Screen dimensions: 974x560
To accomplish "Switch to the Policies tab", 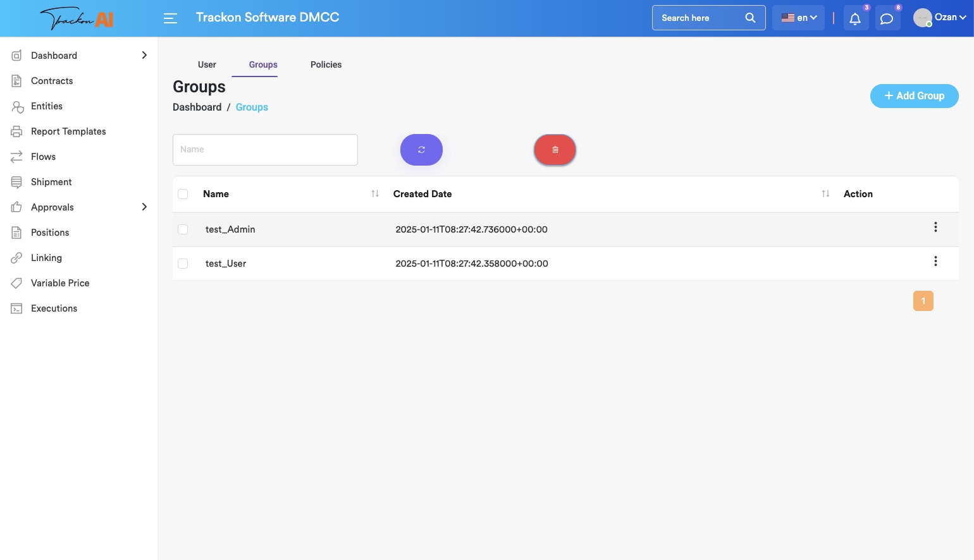I will (326, 64).
